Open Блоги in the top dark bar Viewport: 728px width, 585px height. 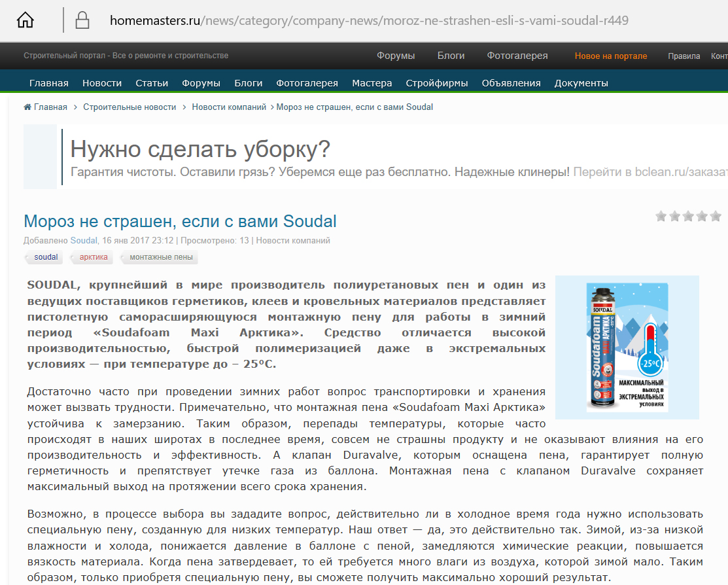point(451,56)
